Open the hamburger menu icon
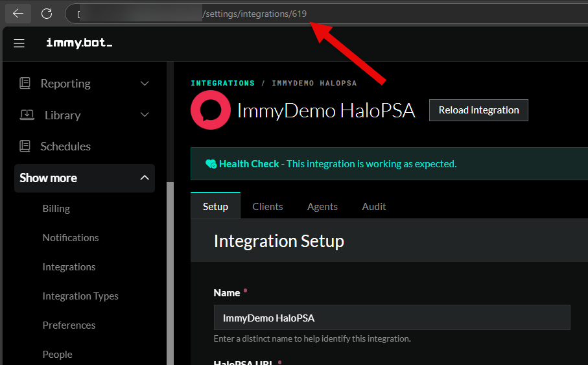 (19, 43)
